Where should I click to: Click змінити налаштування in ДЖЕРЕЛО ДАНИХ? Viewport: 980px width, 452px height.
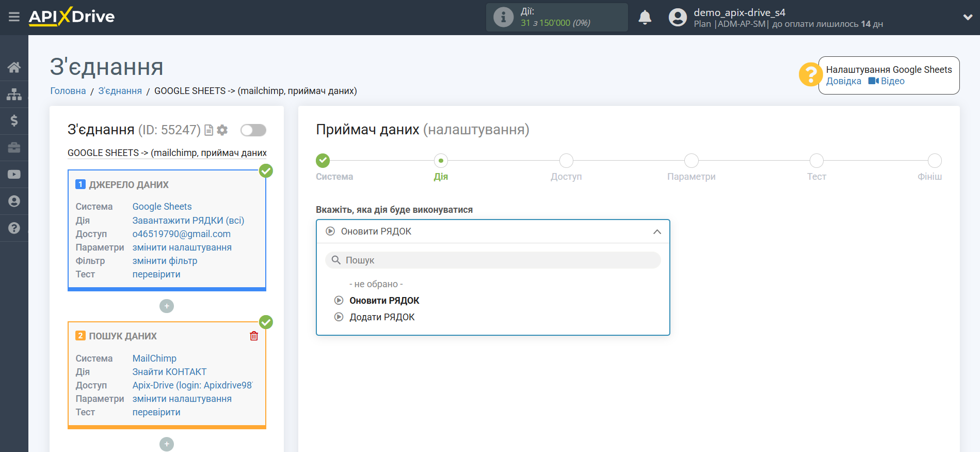tap(182, 247)
